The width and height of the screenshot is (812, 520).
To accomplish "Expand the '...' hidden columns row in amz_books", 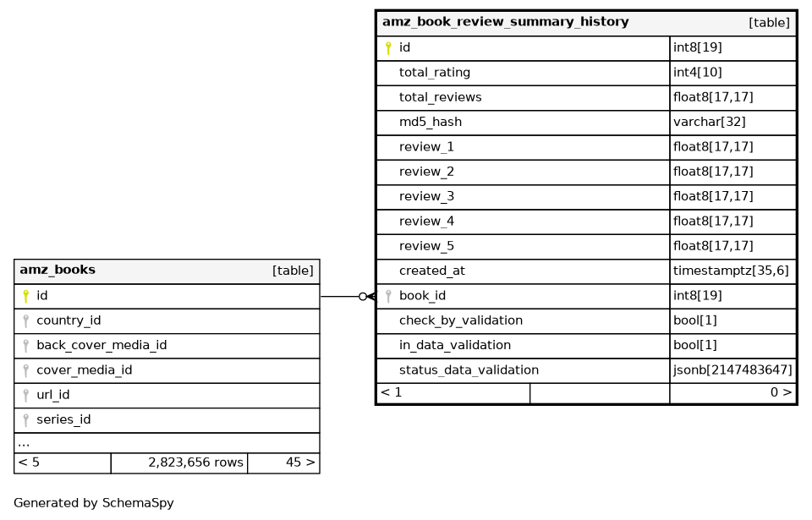I will click(x=24, y=443).
